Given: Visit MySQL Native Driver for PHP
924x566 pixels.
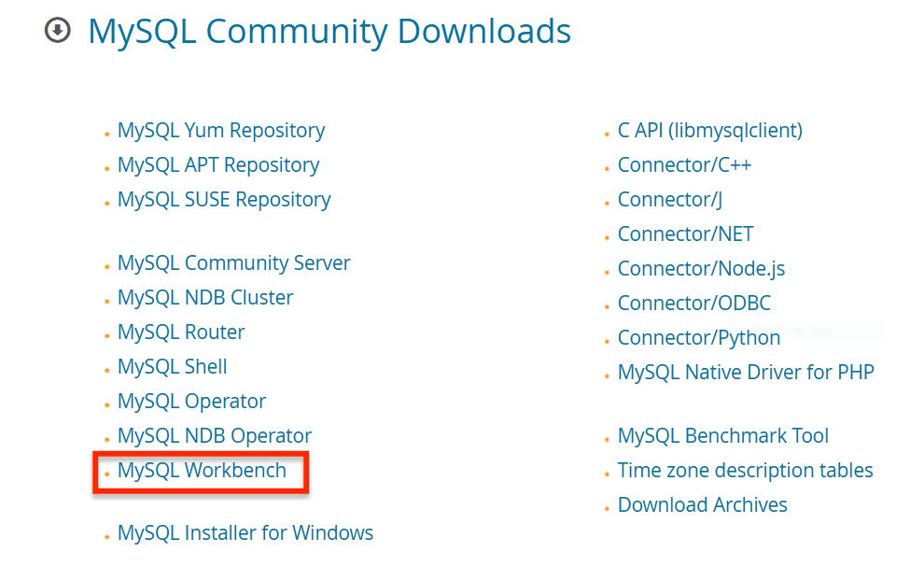Looking at the screenshot, I should point(746,374).
